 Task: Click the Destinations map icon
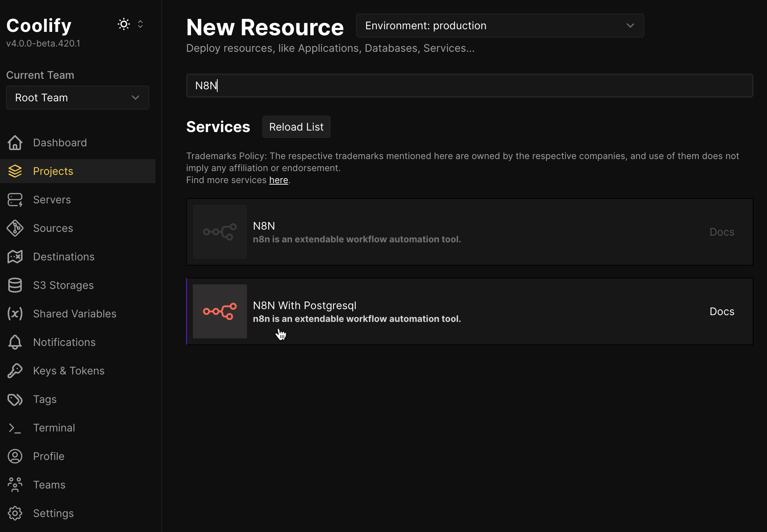(x=15, y=257)
